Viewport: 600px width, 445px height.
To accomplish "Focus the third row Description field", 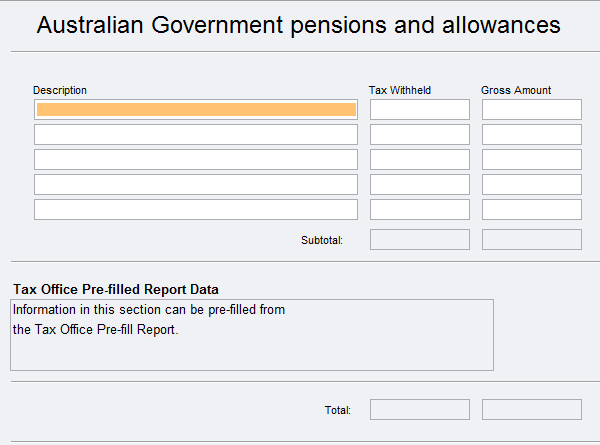I will (196, 160).
